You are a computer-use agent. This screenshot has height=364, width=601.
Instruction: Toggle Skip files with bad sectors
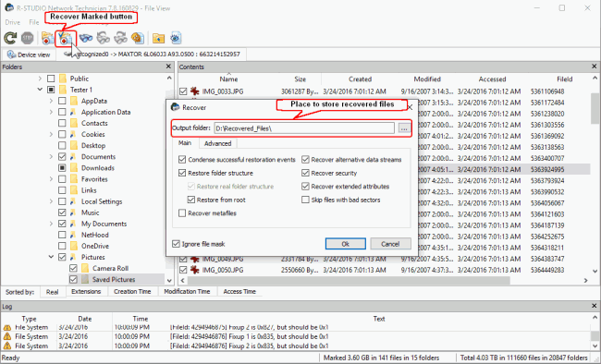[x=305, y=200]
